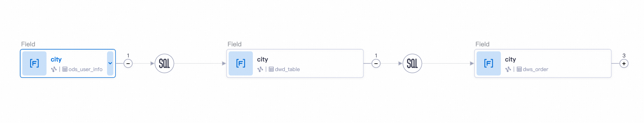Expand the 3 downstream nodes after dws_order
The width and height of the screenshot is (644, 123).
[624, 63]
